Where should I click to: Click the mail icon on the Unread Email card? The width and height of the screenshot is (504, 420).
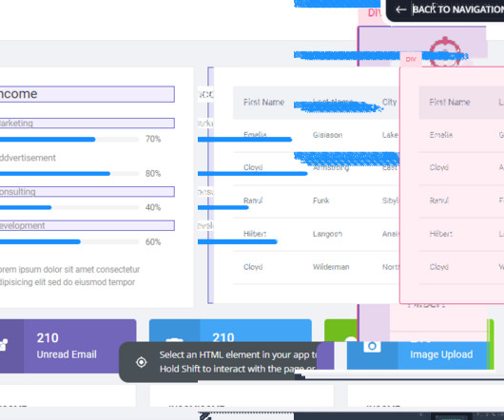[3, 345]
